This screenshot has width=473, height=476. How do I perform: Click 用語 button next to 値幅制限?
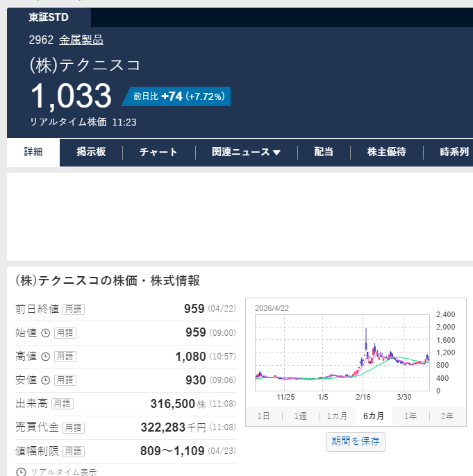point(74,452)
